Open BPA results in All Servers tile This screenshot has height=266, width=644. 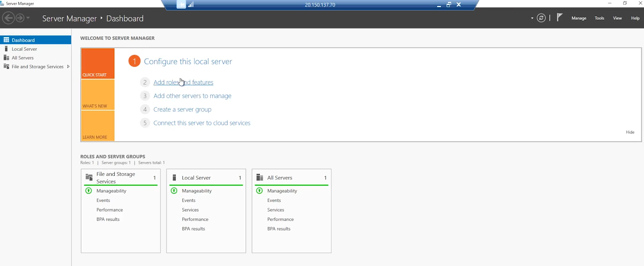[279, 229]
